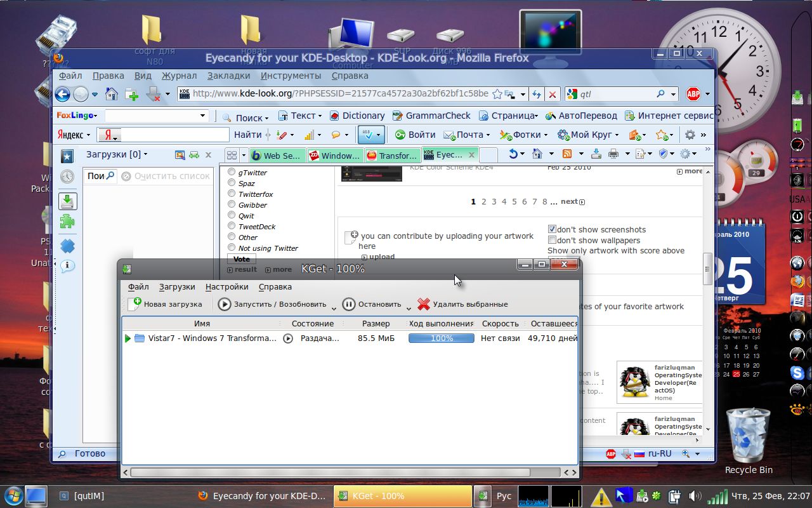The height and width of the screenshot is (508, 812).
Task: Click the print icon in Firefox tab bar
Action: point(613,154)
